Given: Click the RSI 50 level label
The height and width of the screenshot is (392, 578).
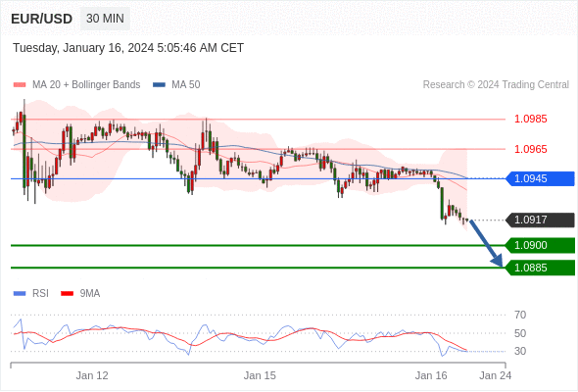Looking at the screenshot, I should tap(520, 333).
